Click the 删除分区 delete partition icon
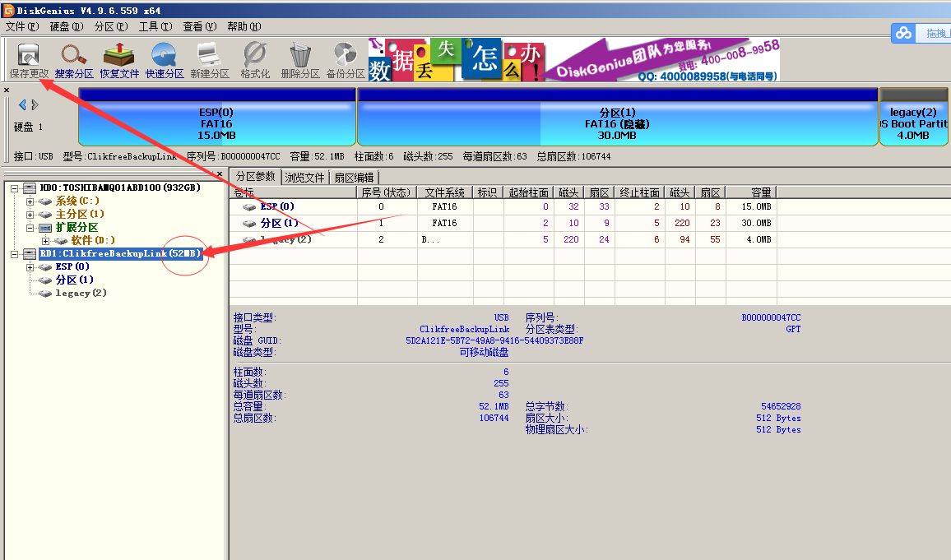 300,61
